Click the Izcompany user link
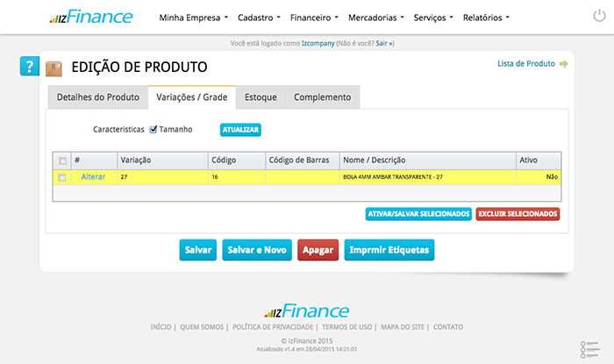The image size is (614, 364). click(318, 44)
